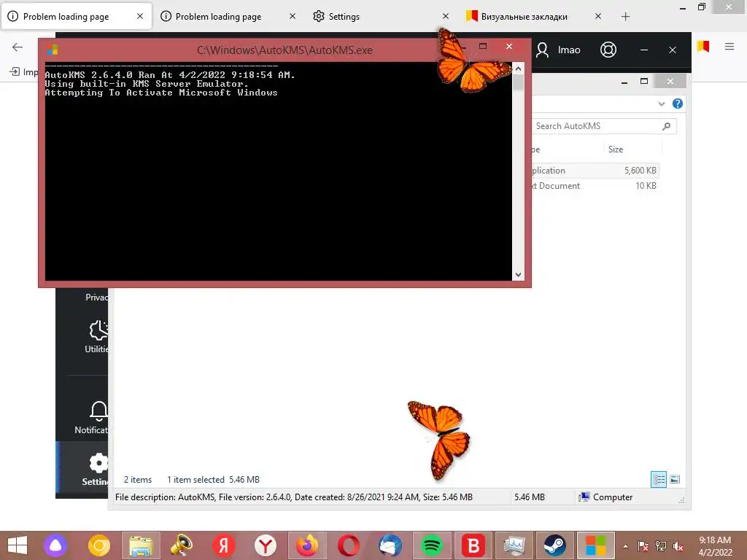
Task: Launch Steam from taskbar
Action: (555, 545)
